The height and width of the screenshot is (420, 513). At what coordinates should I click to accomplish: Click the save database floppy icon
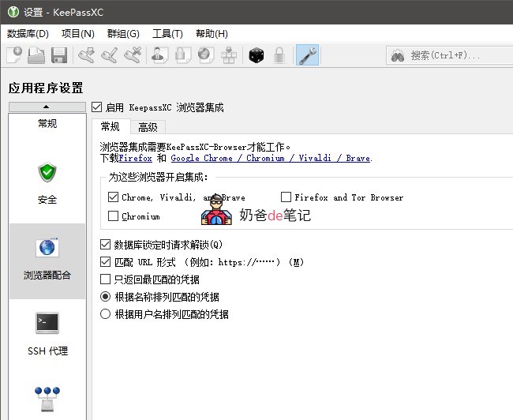58,55
